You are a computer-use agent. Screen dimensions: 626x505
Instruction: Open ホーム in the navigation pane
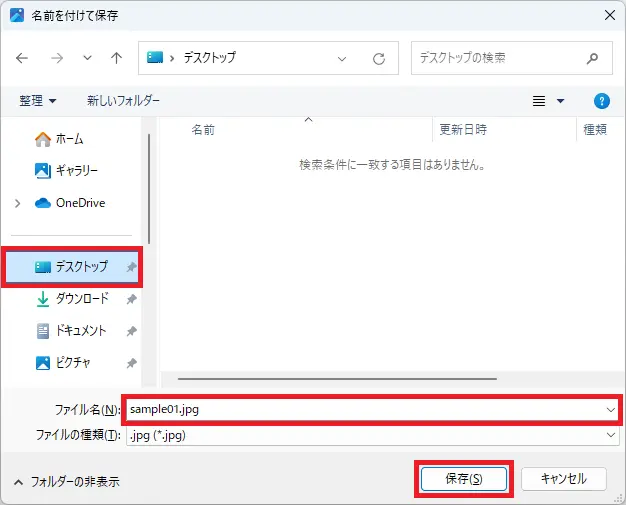pyautogui.click(x=69, y=139)
